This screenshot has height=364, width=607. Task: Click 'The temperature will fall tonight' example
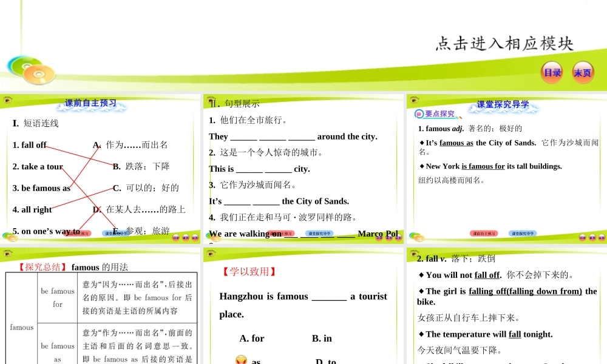[486, 334]
